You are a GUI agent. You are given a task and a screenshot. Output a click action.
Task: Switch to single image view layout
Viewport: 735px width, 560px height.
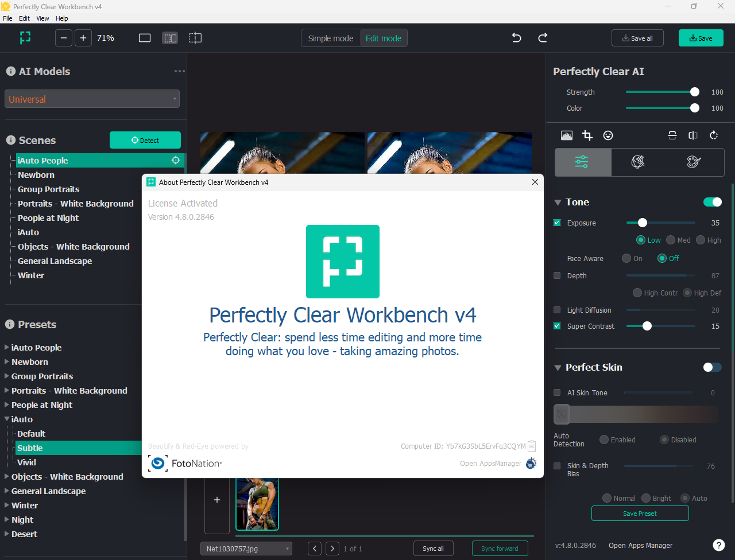(145, 38)
